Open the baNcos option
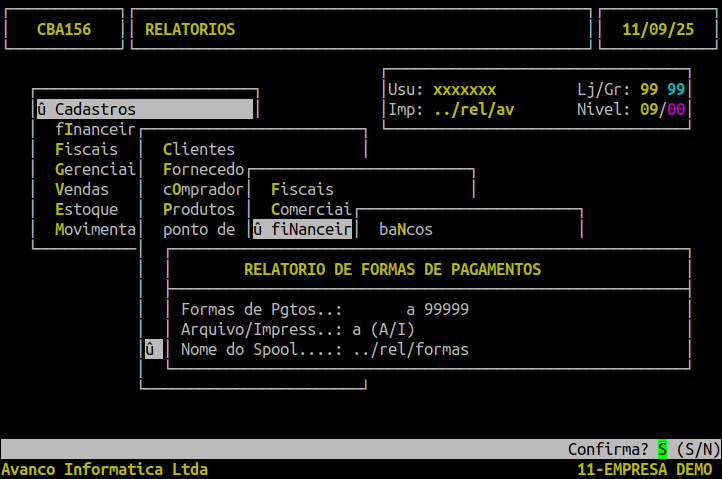Image resolution: width=722 pixels, height=479 pixels. tap(406, 229)
